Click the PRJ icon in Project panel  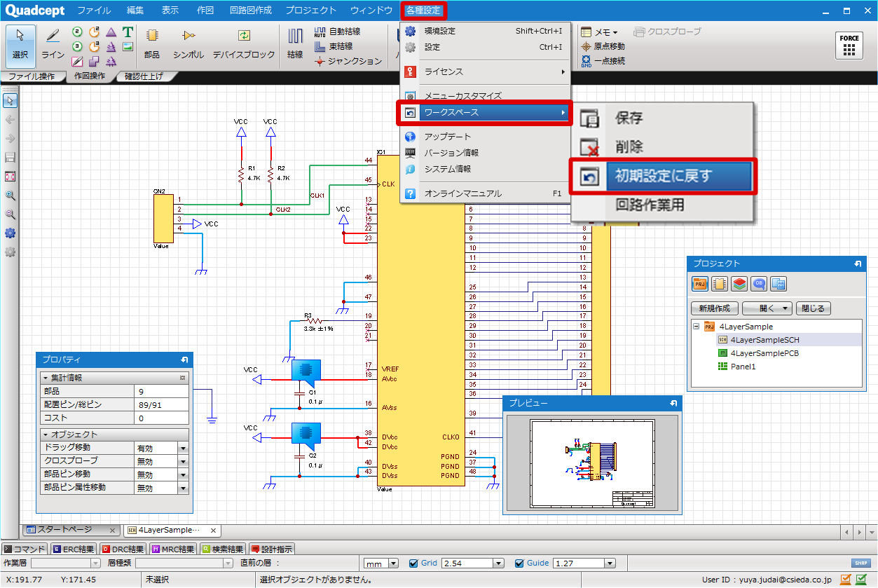point(699,284)
